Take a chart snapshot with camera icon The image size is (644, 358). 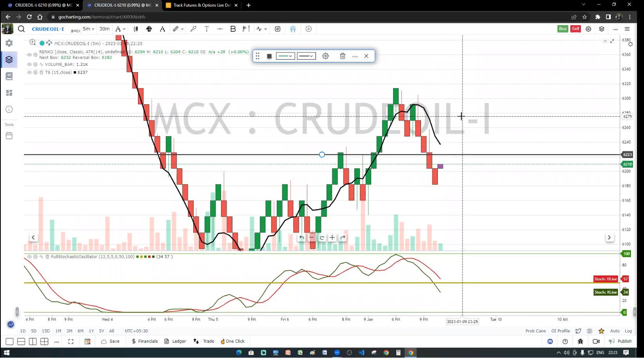[278, 29]
